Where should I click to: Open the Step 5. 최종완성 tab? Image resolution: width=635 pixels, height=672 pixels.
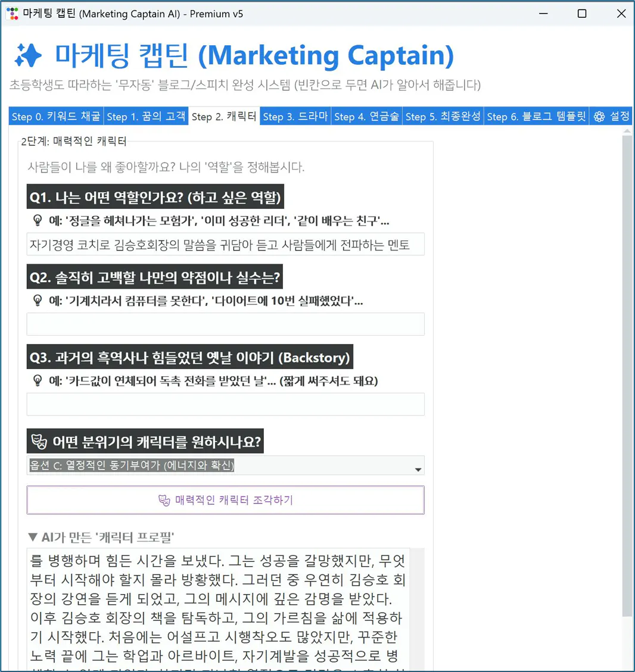tap(443, 116)
